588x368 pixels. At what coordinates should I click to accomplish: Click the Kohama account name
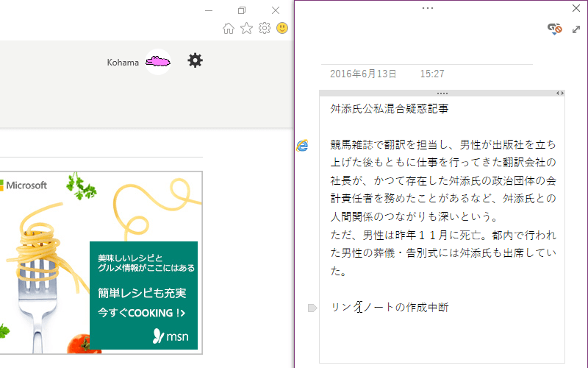point(123,63)
